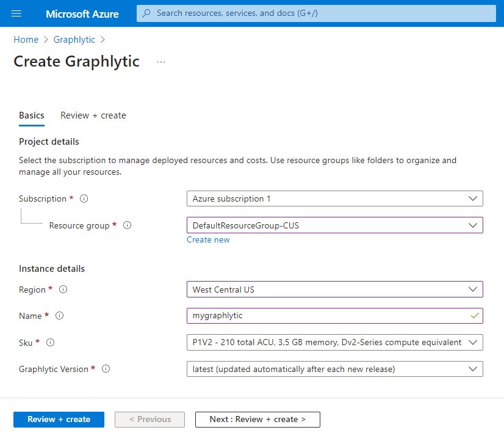Expand the Subscription dropdown

[x=334, y=199]
